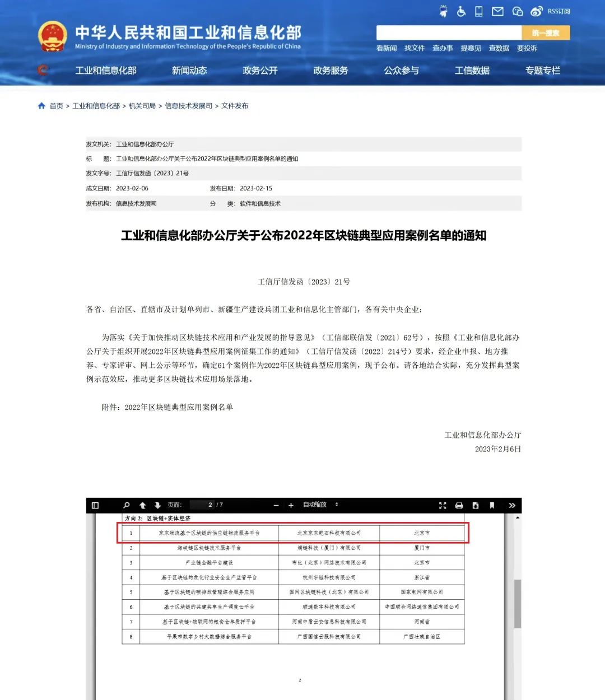Select the 工信数据 navigation tab

pos(472,71)
